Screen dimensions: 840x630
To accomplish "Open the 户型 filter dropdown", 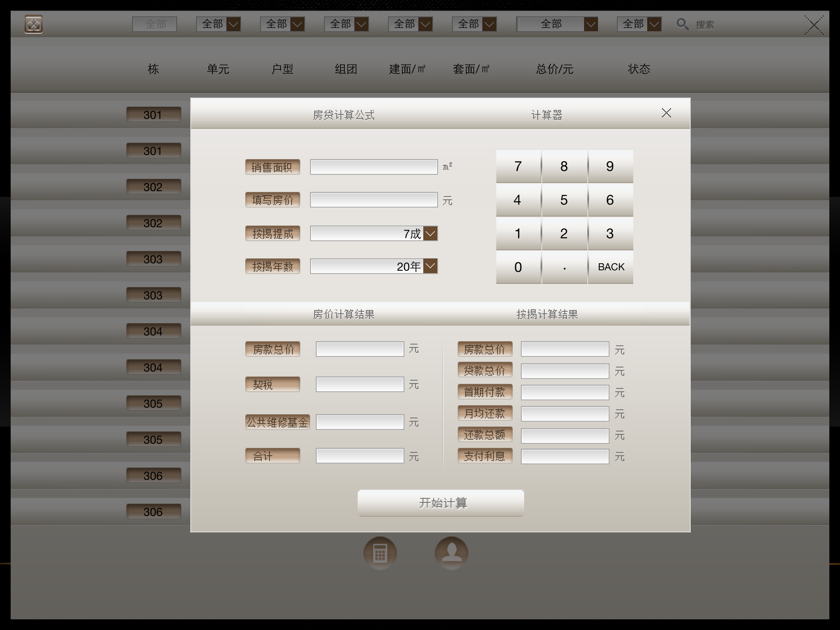I will pos(282,24).
